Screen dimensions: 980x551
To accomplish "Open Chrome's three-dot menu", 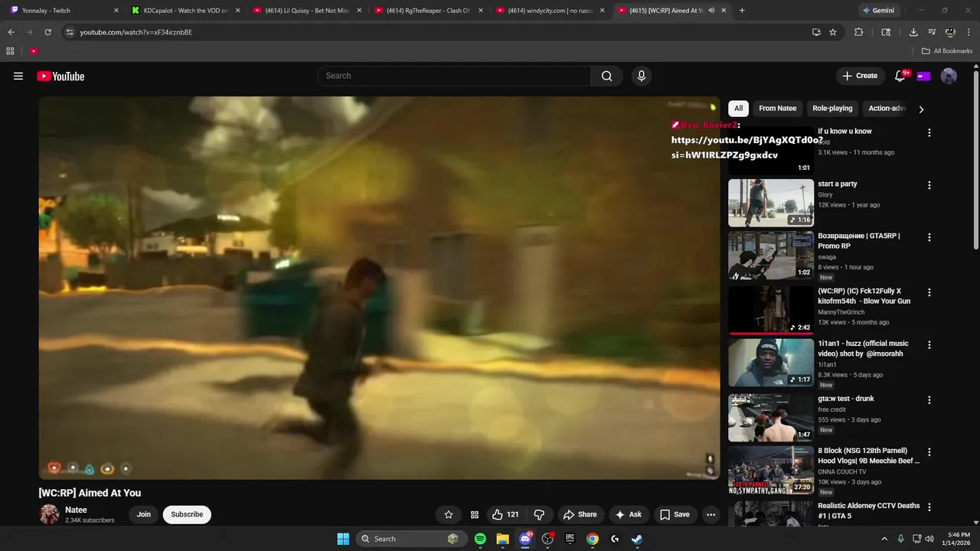I will pos(969,32).
